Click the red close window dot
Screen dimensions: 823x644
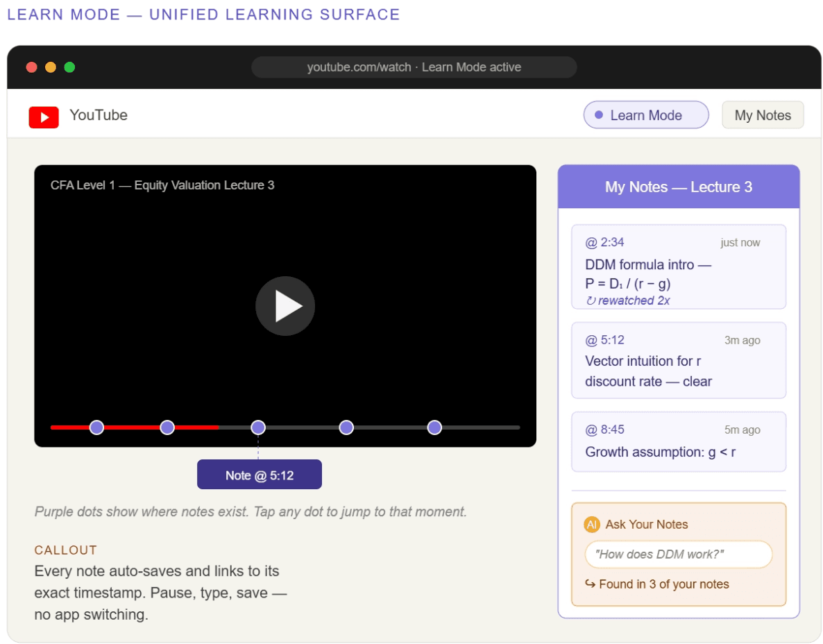click(31, 67)
